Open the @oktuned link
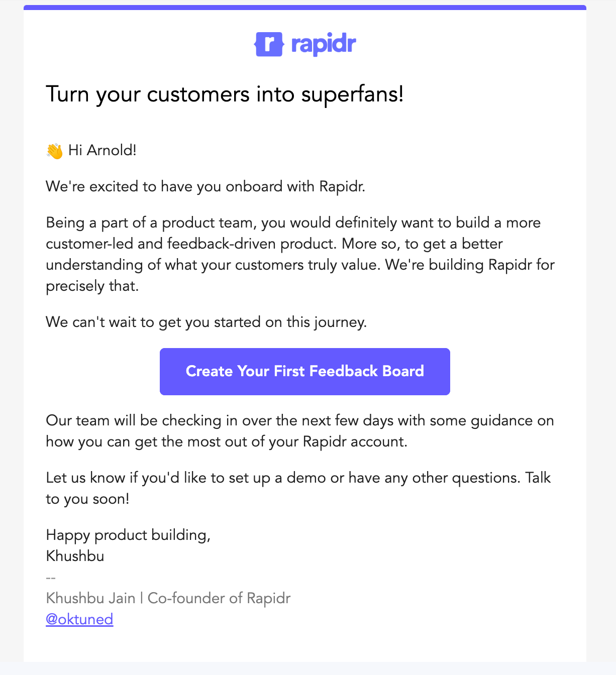Image resolution: width=616 pixels, height=675 pixels. coord(79,619)
